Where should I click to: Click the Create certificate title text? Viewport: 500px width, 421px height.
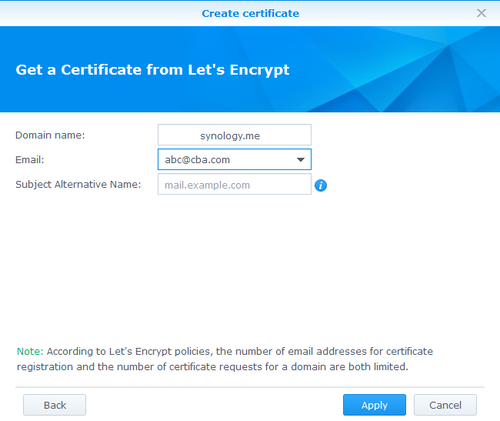click(x=250, y=13)
